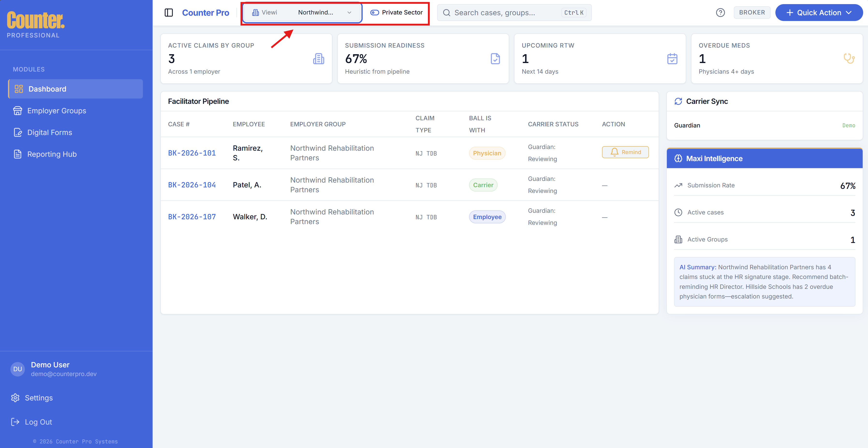
Task: Switch to the Employer Groups module
Action: click(57, 110)
